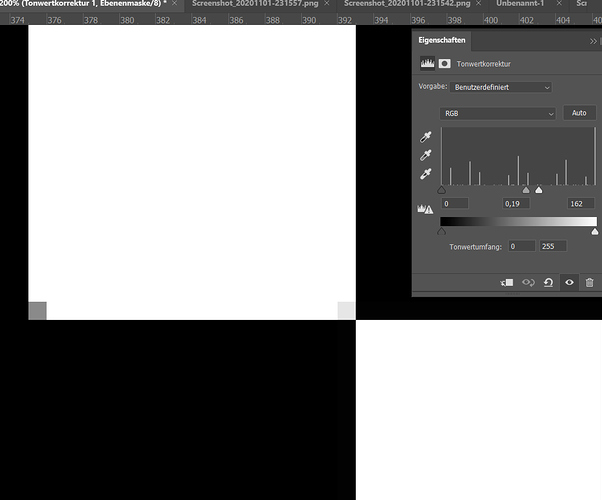Switch to the Unbenannt-1 document tab

[x=520, y=4]
